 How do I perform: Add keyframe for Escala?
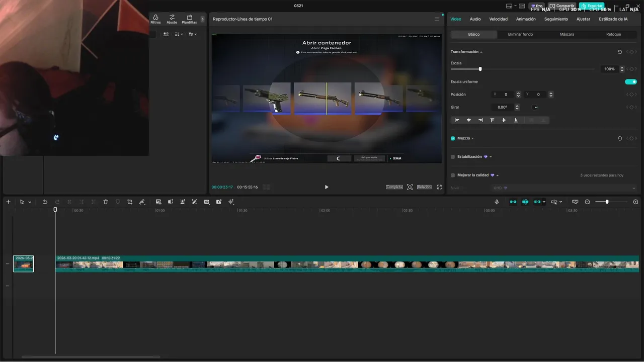631,69
